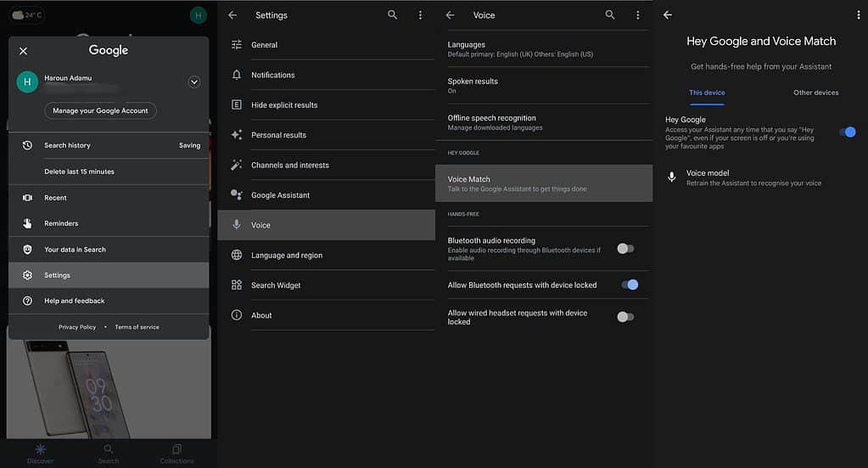The image size is (868, 468).
Task: Click the 'Saving' search history status
Action: (189, 145)
